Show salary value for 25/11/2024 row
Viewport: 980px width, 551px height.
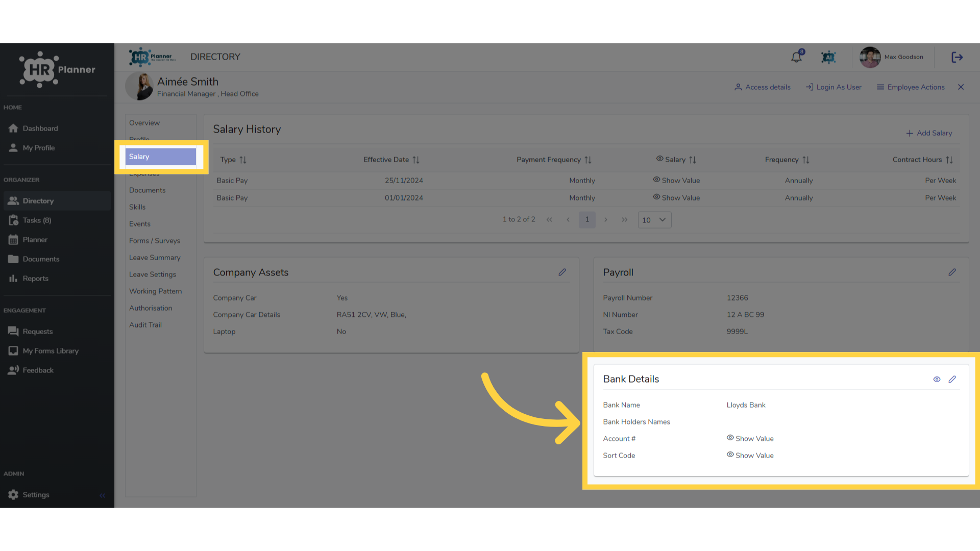click(676, 181)
